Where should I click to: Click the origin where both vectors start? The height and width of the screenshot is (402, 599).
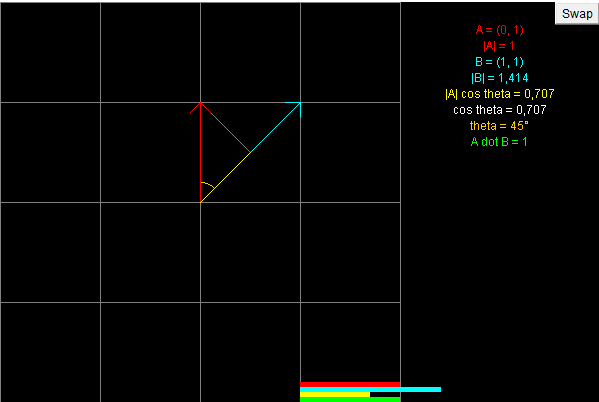coord(201,202)
